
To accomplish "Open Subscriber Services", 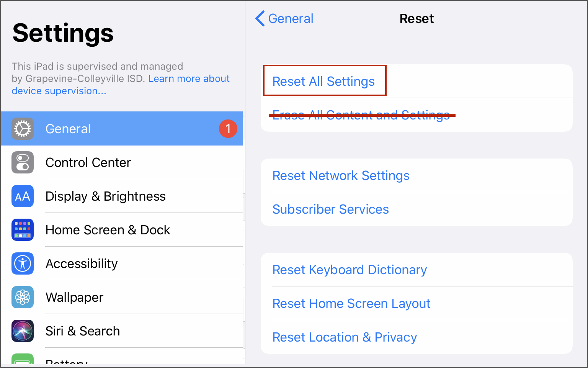I will point(330,209).
